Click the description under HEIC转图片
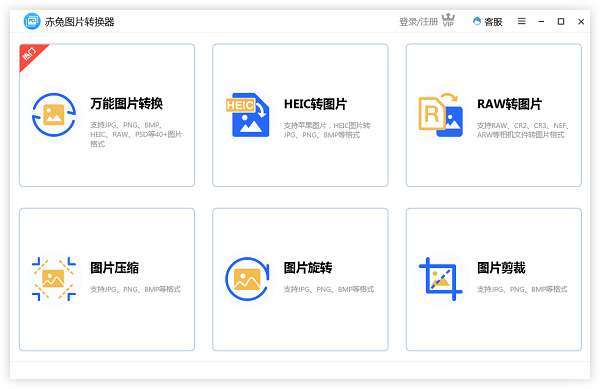The height and width of the screenshot is (389, 600). 327,130
